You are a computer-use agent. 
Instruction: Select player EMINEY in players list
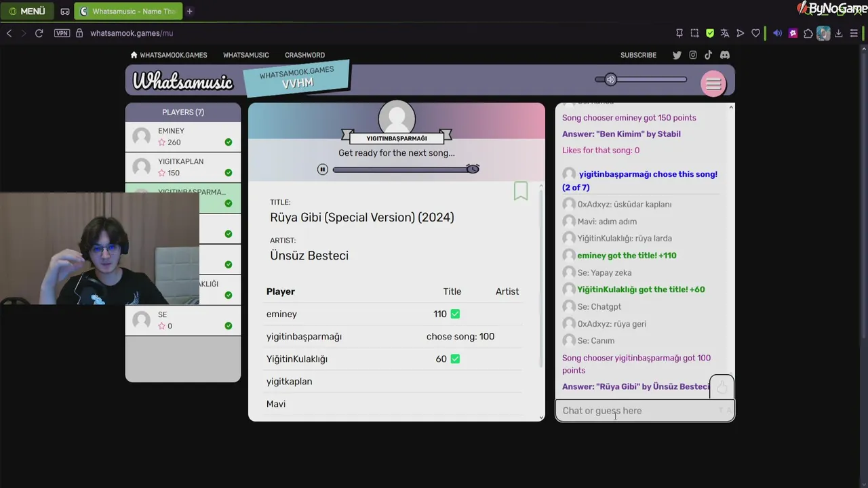183,137
